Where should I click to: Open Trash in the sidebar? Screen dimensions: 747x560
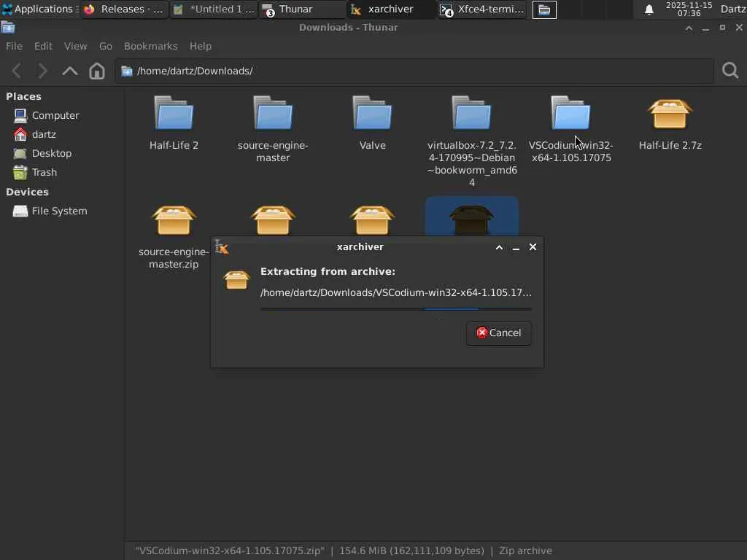tap(35, 172)
